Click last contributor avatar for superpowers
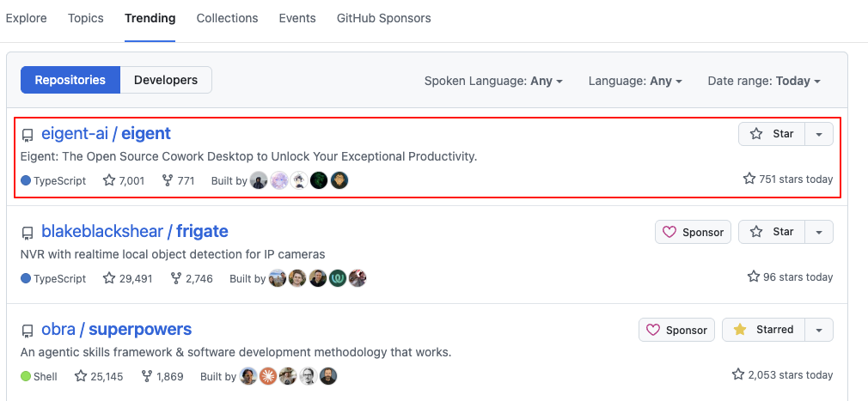 pyautogui.click(x=328, y=376)
